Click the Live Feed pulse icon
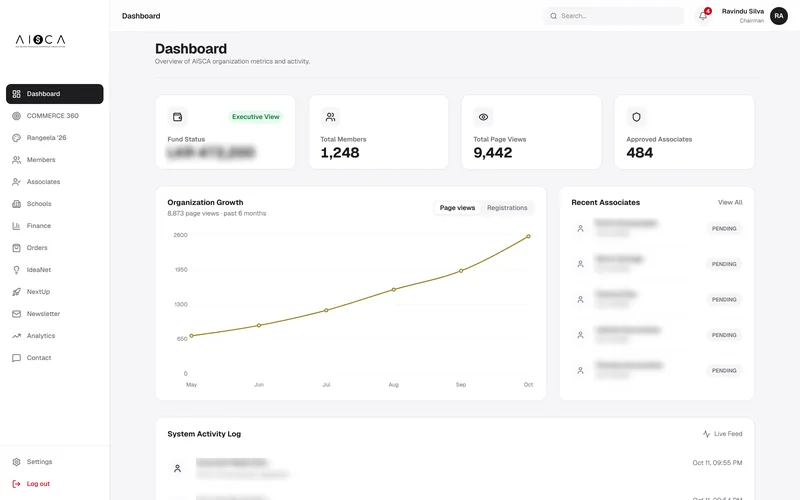 pyautogui.click(x=706, y=434)
